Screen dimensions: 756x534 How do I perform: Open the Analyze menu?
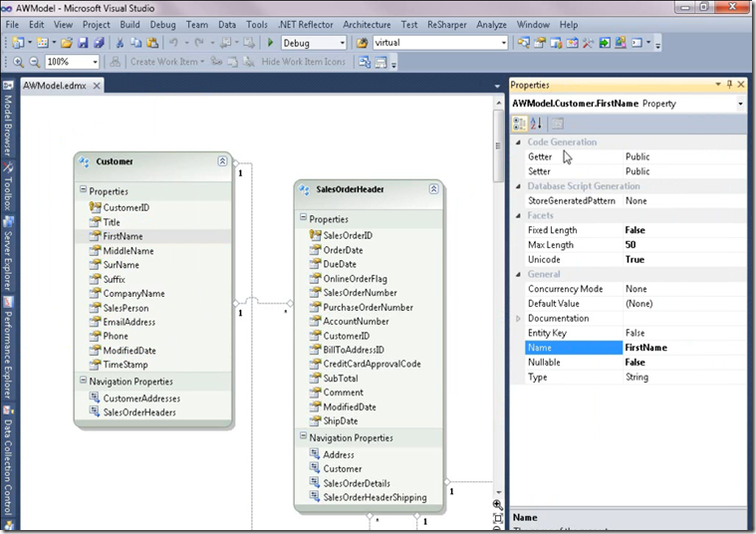point(491,25)
